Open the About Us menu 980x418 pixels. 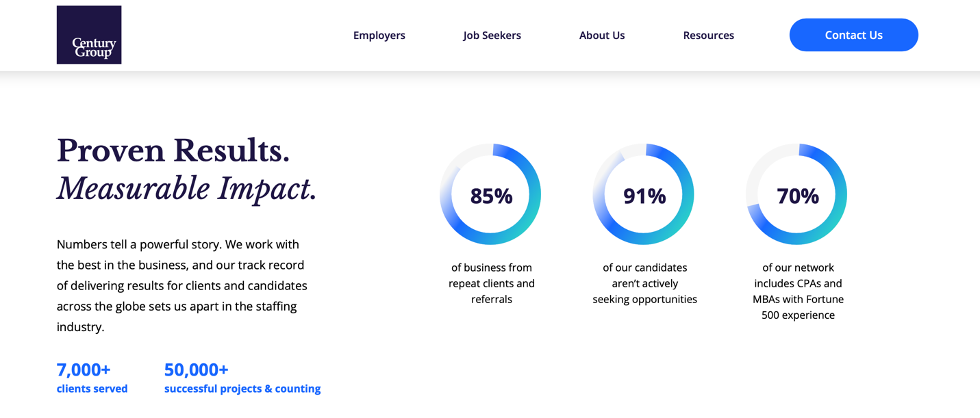pos(601,35)
